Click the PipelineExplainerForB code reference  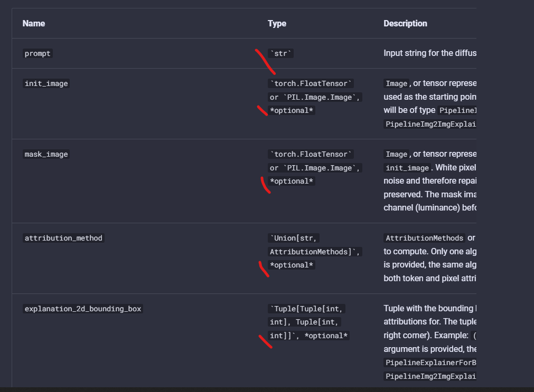(430, 362)
